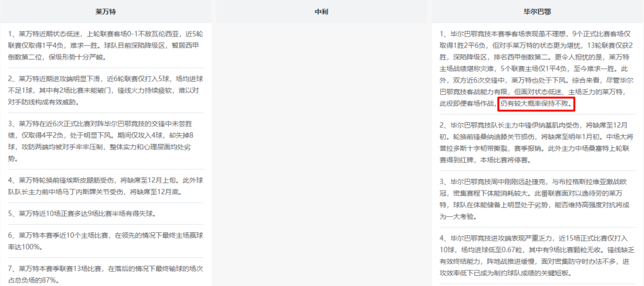
Task: Select 莱万特 item 1 about recent poor form
Action: point(106,45)
